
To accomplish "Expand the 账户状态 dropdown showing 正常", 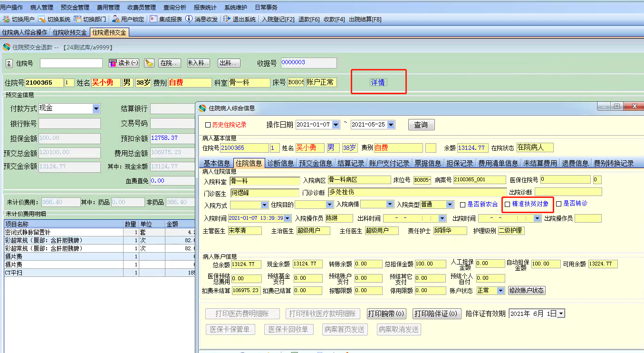I will click(x=500, y=290).
